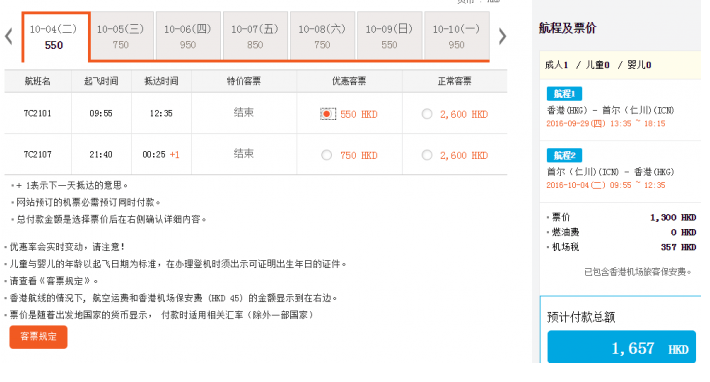Open the orange 客票規定 button

tap(38, 337)
